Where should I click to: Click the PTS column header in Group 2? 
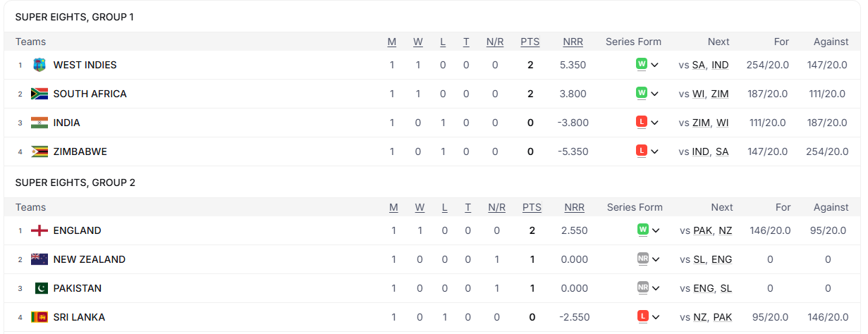click(x=532, y=207)
